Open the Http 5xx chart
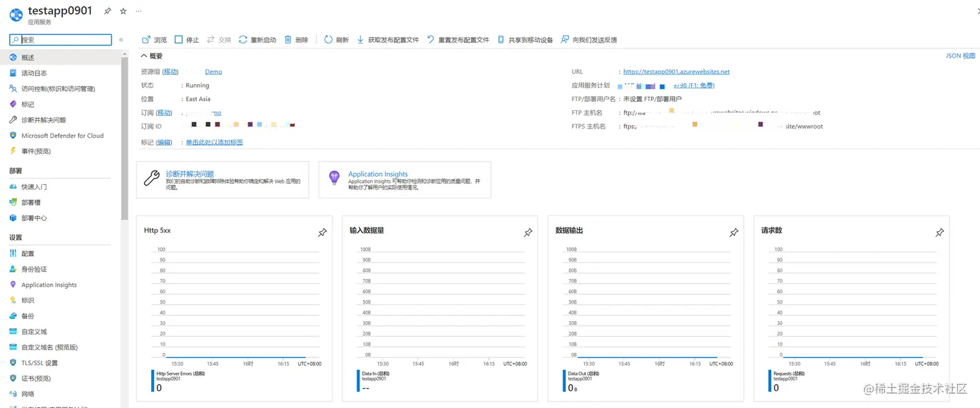 (234, 309)
